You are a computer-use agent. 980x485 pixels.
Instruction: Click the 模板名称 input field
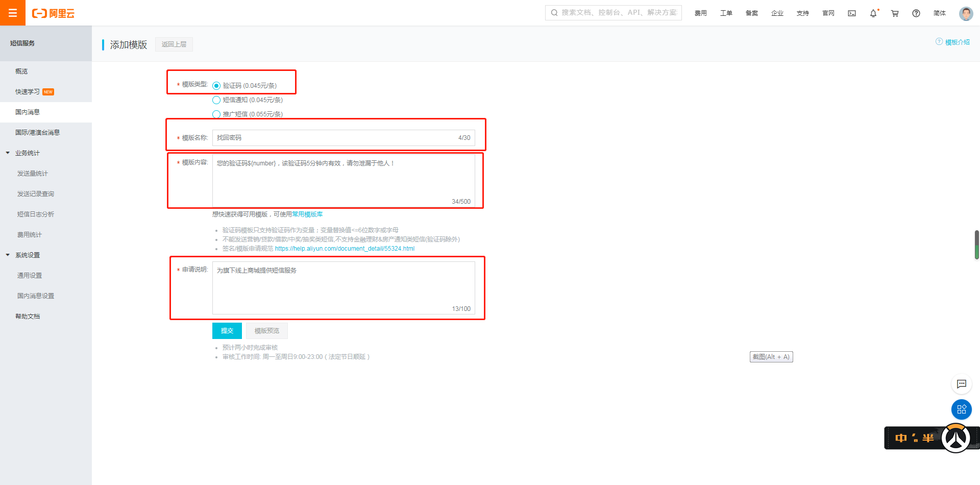[x=344, y=138]
